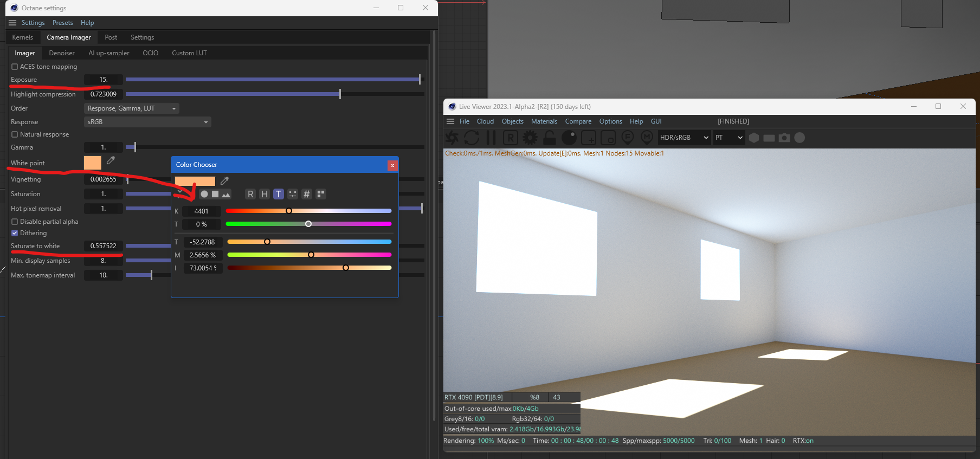Click the Kelvin 4401 value field
Viewport: 980px width, 459px height.
(x=202, y=211)
